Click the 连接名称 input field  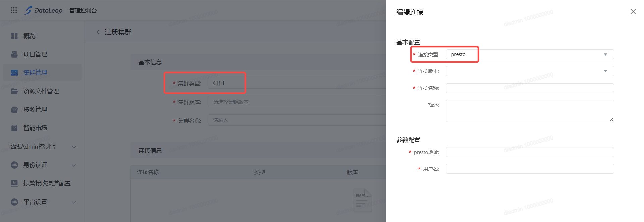530,88
